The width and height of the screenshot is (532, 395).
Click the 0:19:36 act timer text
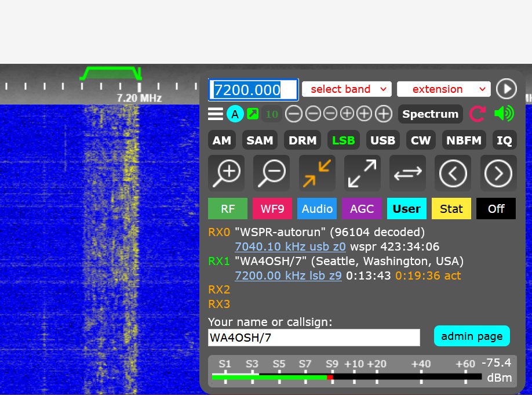(x=428, y=276)
